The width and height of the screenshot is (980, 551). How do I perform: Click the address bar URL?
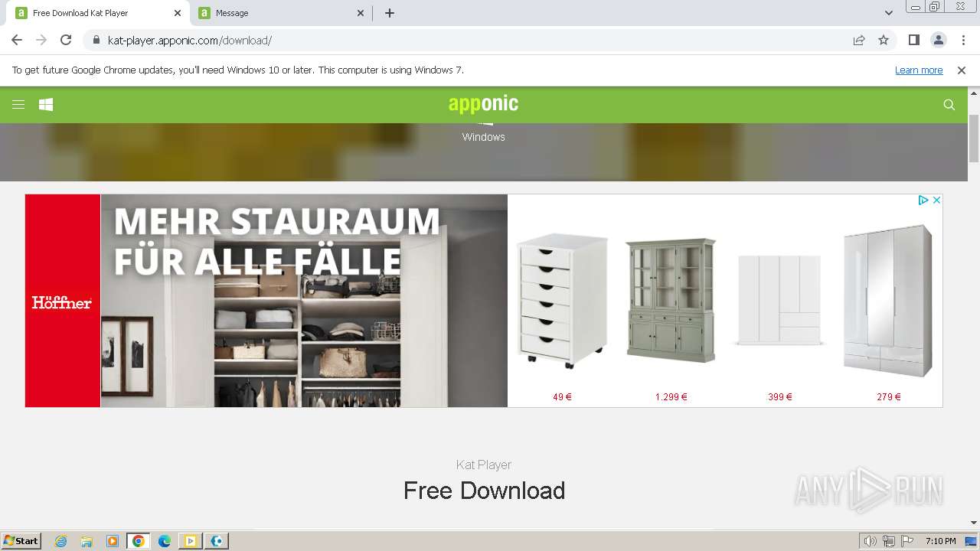point(190,41)
